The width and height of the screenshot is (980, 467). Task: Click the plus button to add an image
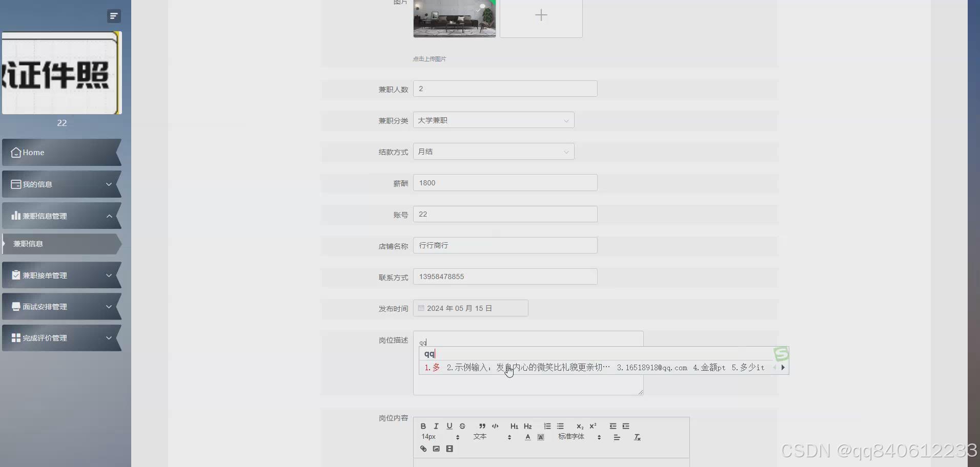[541, 15]
